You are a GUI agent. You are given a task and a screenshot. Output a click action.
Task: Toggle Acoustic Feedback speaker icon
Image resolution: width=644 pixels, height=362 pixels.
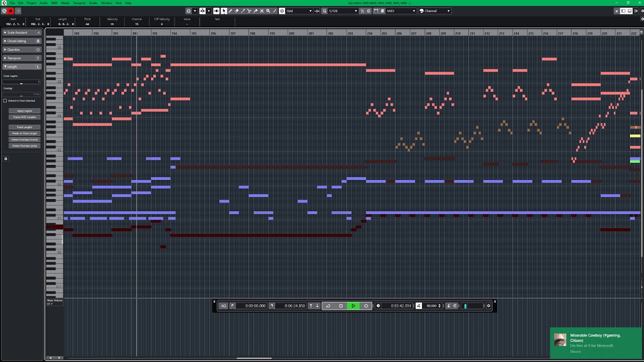point(216,11)
